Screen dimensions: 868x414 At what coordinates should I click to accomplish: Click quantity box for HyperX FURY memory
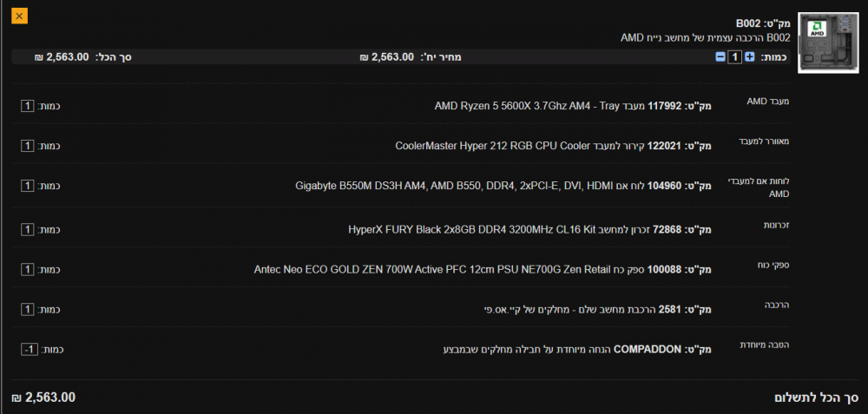pos(27,229)
